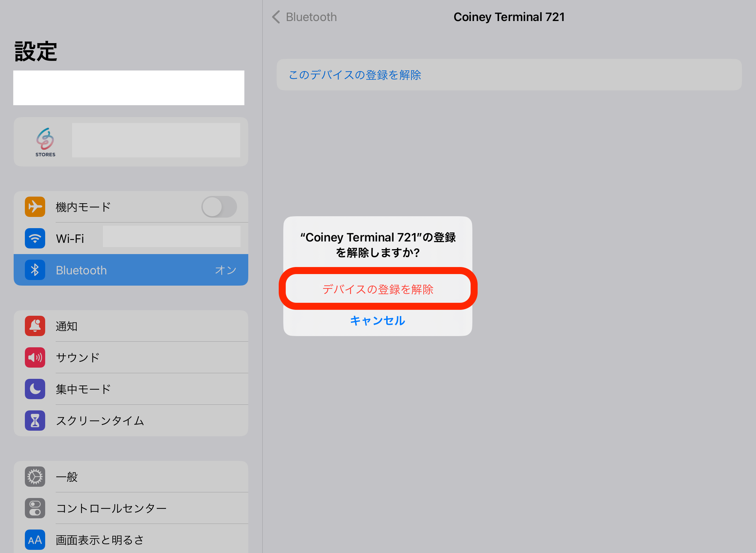Tap the airplane mode icon
The width and height of the screenshot is (756, 553).
tap(35, 207)
